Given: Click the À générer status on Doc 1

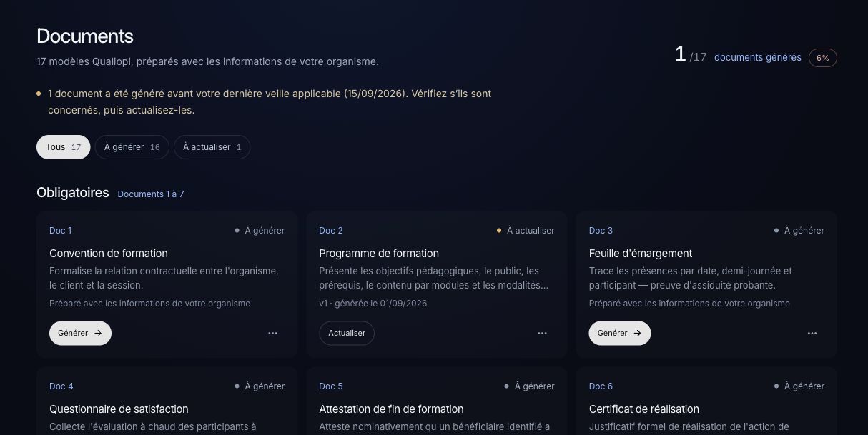Looking at the screenshot, I should click(x=260, y=231).
